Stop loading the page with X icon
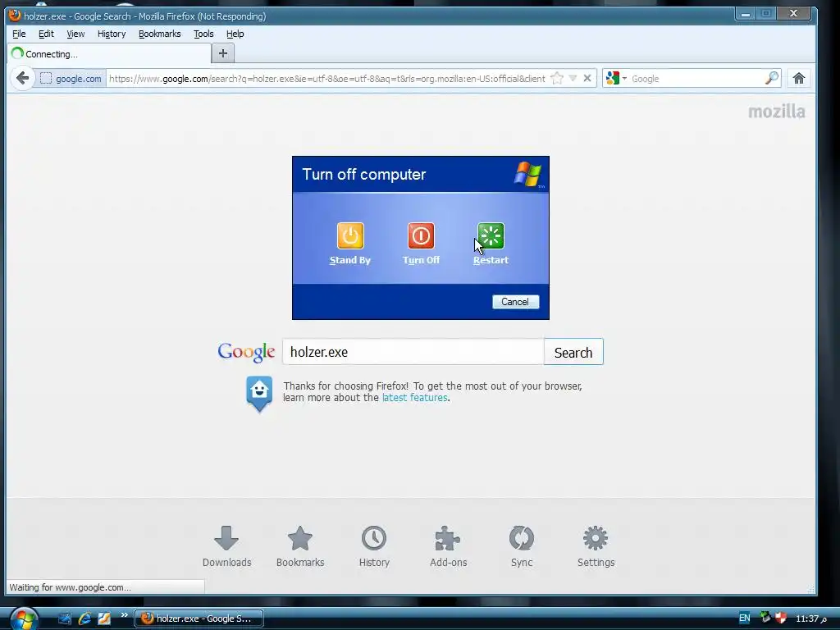The height and width of the screenshot is (630, 840). [587, 78]
